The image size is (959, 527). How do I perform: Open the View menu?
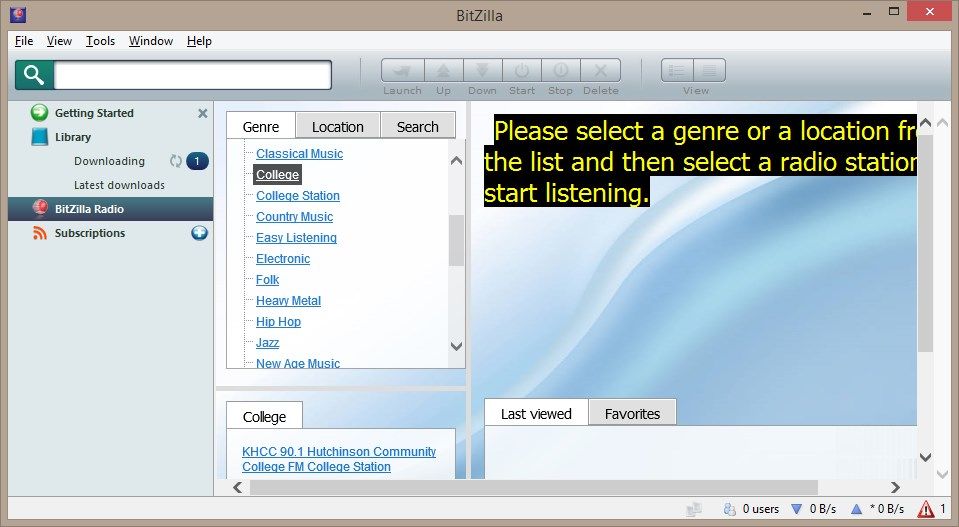point(59,41)
